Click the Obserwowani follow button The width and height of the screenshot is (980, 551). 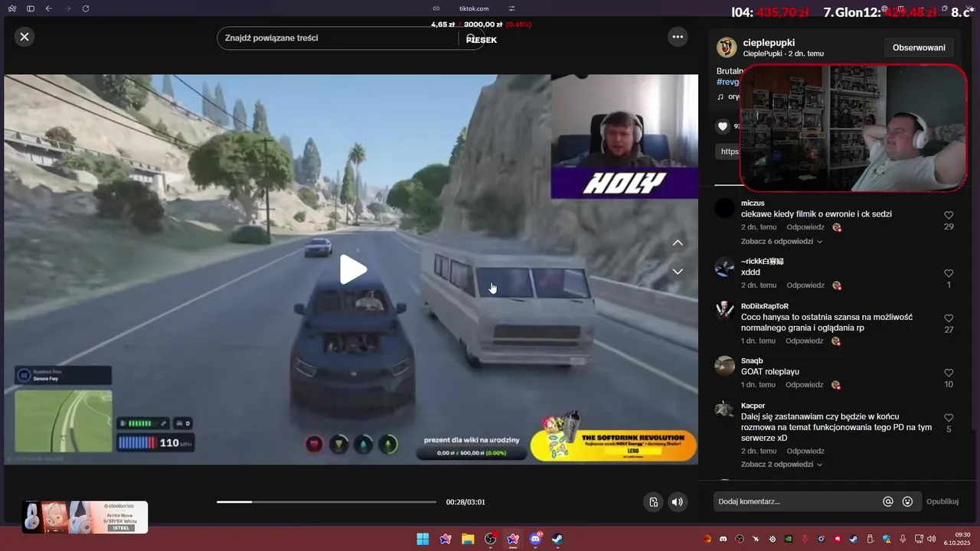[x=919, y=47]
